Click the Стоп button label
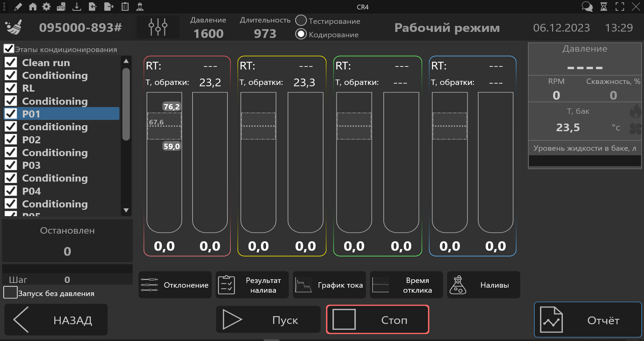 [x=394, y=320]
